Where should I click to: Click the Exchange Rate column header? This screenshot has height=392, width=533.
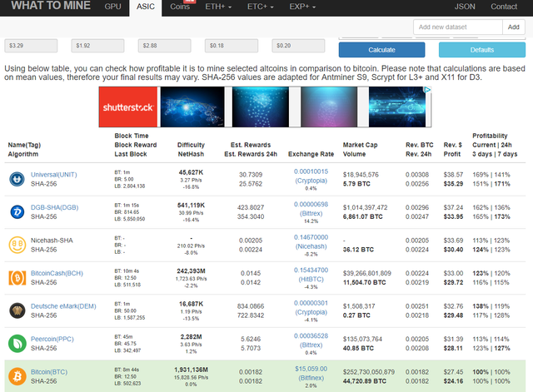[x=311, y=154]
